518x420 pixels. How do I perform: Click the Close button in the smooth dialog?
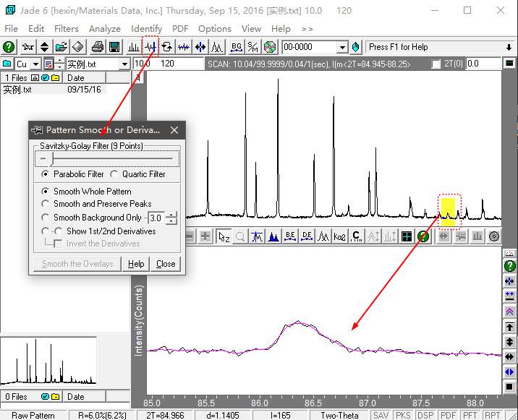coord(166,264)
